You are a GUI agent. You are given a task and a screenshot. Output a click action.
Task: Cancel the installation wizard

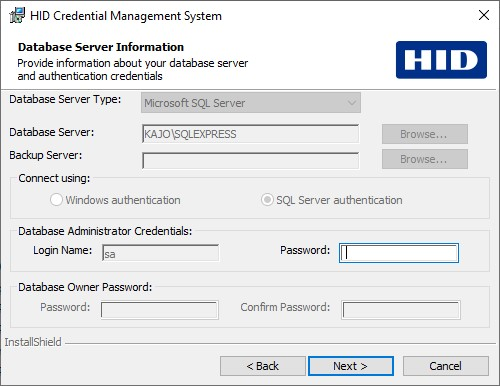pos(446,366)
